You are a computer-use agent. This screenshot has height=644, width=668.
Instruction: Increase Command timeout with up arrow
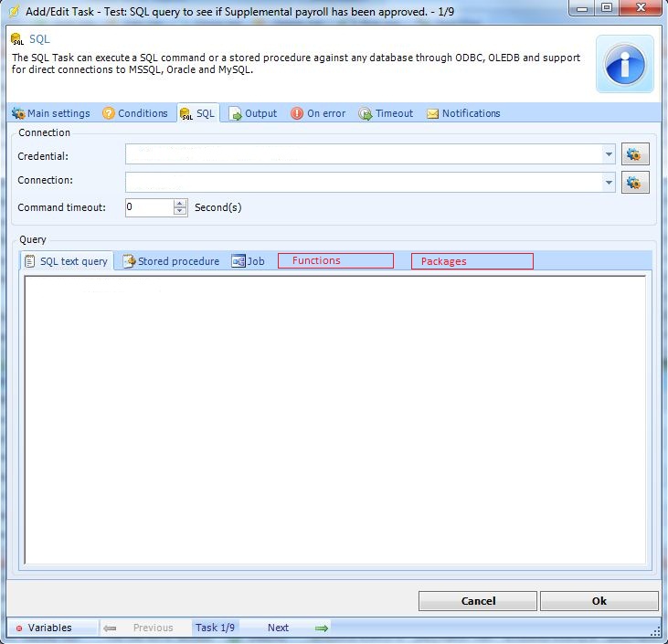(181, 203)
